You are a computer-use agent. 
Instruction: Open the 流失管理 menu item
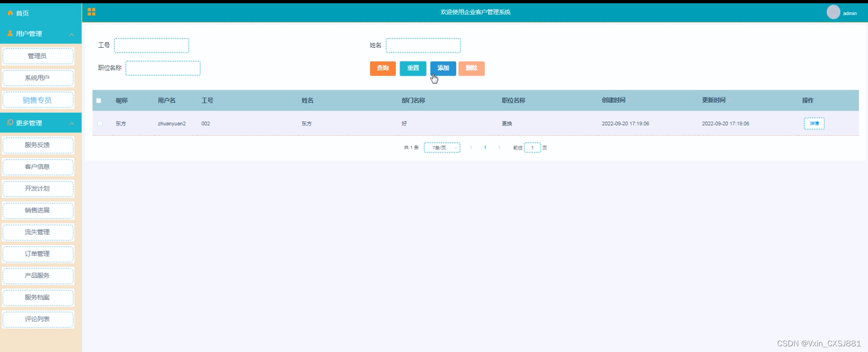click(38, 232)
